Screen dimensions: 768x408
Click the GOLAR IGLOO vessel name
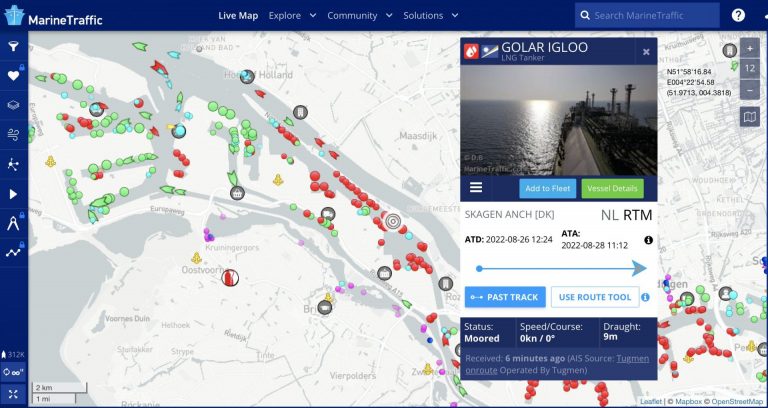(x=545, y=48)
